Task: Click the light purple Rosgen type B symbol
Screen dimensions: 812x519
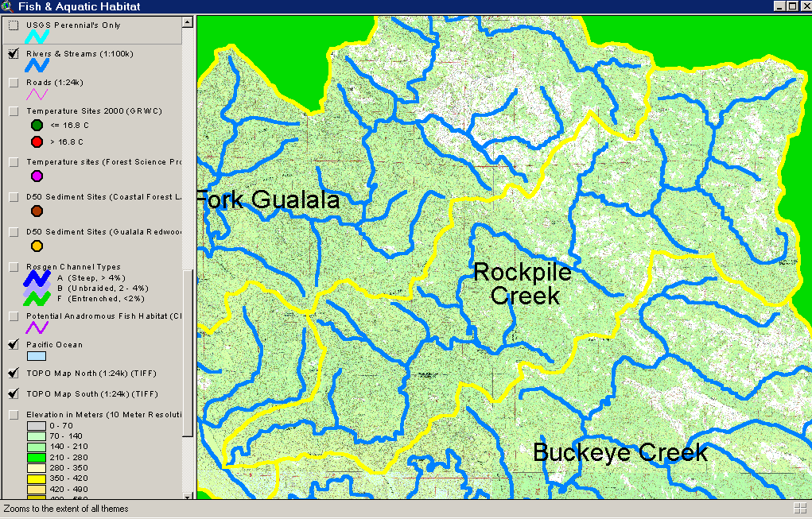Action: click(37, 288)
